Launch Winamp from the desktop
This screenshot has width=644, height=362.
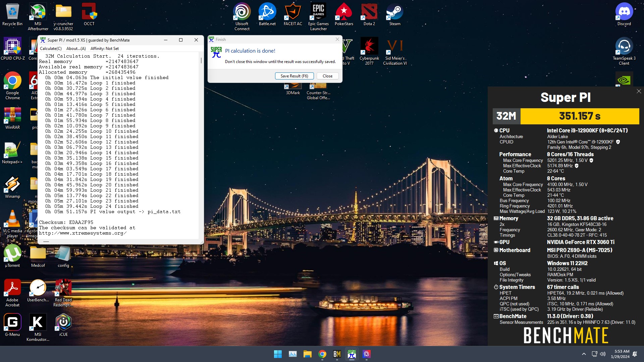[x=12, y=187]
